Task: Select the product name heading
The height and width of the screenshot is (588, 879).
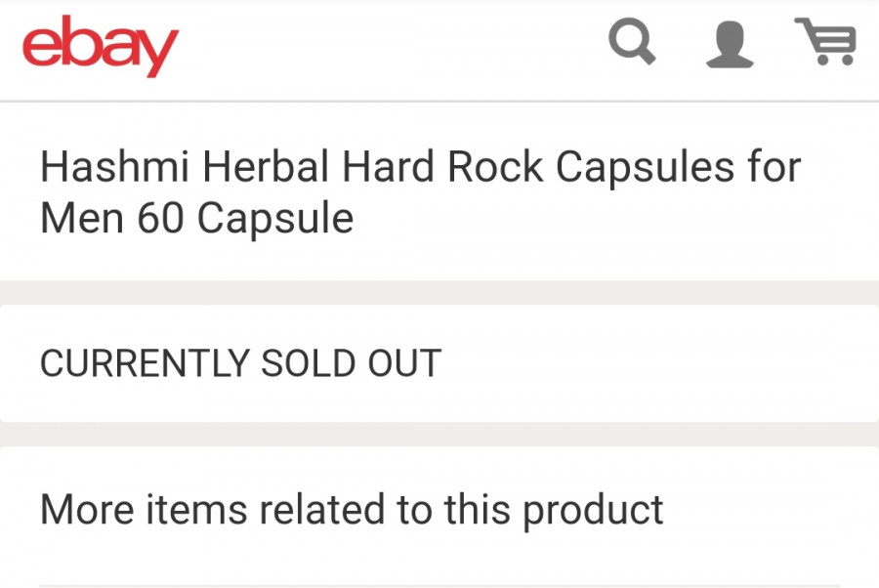Action: [x=420, y=192]
